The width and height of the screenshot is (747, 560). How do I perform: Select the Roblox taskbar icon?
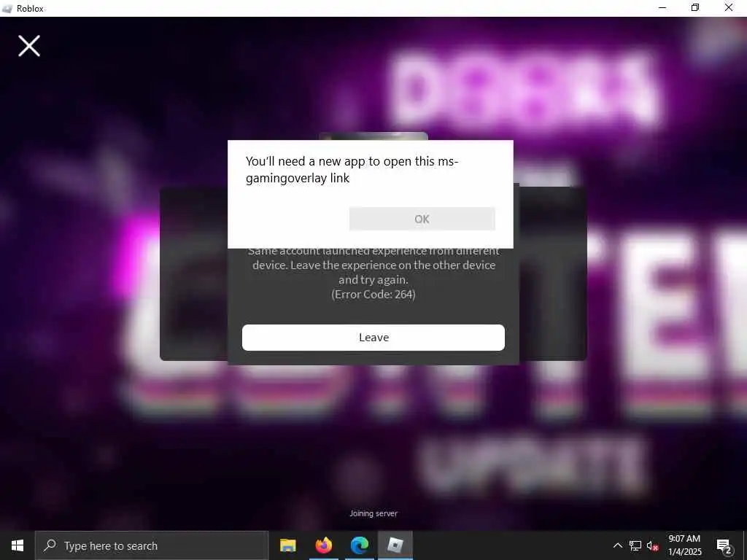coord(395,545)
